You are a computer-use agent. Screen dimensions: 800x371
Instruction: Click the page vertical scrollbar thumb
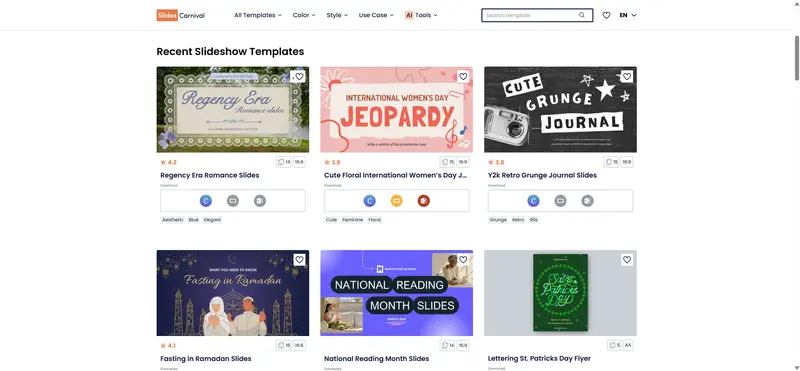point(796,57)
